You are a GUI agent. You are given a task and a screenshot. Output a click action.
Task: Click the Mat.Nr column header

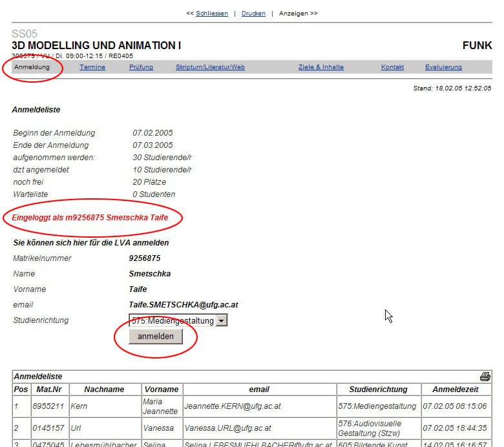(49, 390)
